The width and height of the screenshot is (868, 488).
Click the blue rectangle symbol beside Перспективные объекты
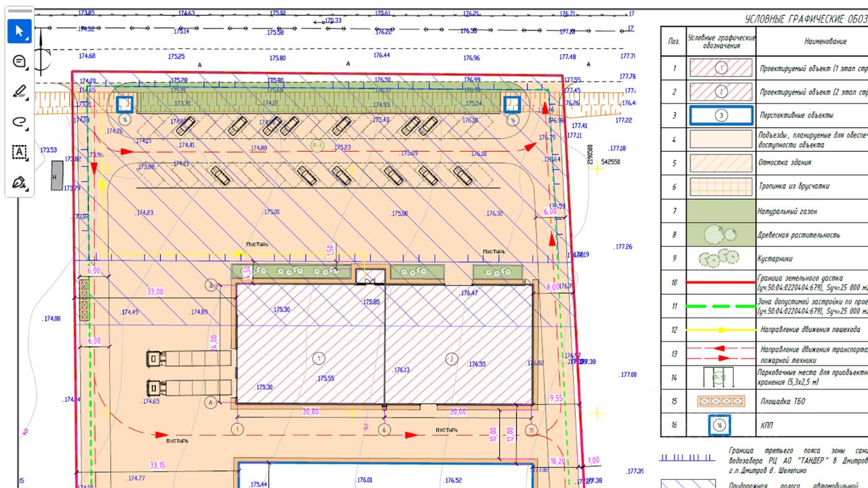(722, 115)
